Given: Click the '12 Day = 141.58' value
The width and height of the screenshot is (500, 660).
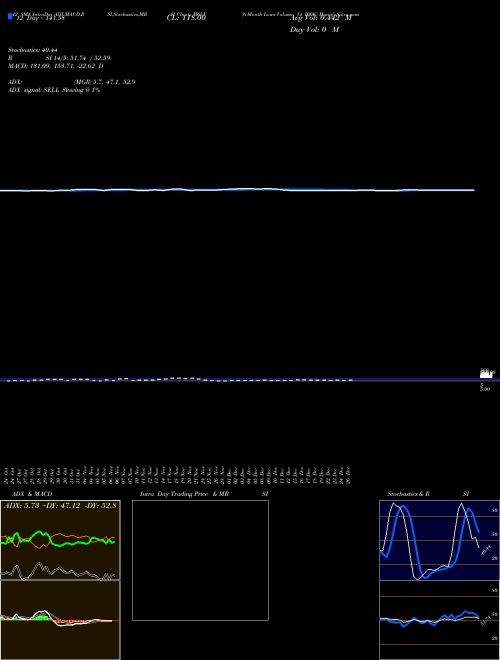Looking at the screenshot, I should coord(40,18).
